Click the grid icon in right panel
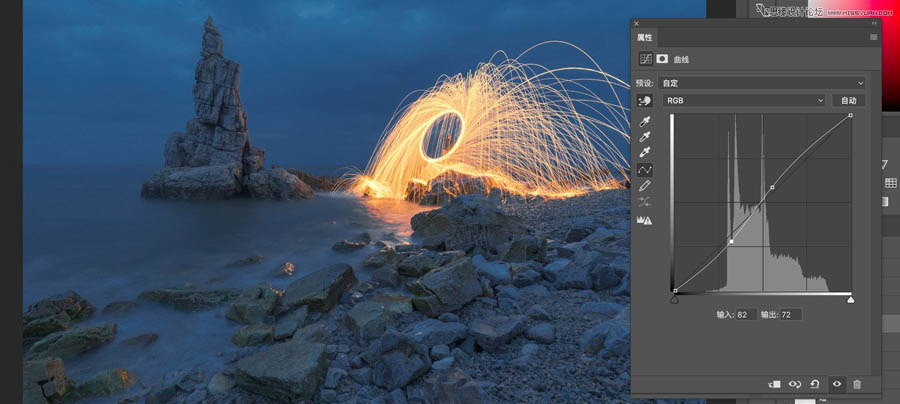 click(891, 183)
